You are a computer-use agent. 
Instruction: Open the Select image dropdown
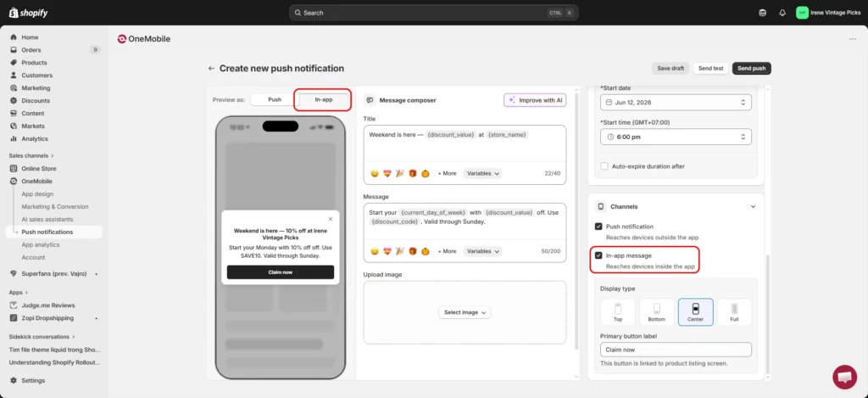465,312
